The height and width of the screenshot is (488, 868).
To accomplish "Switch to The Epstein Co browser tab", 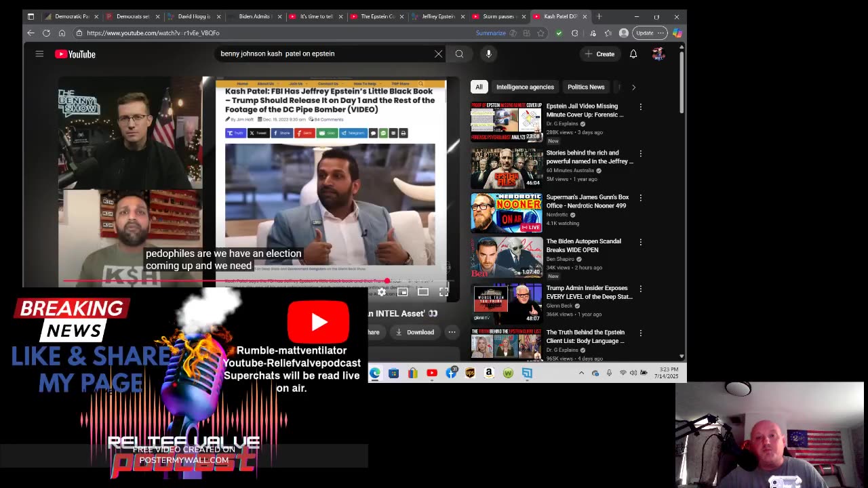I will (x=376, y=16).
